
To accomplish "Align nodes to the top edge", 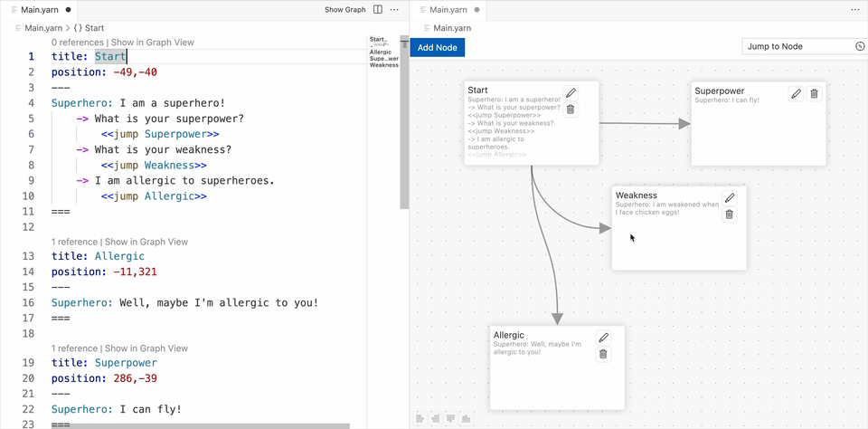I will 450,418.
